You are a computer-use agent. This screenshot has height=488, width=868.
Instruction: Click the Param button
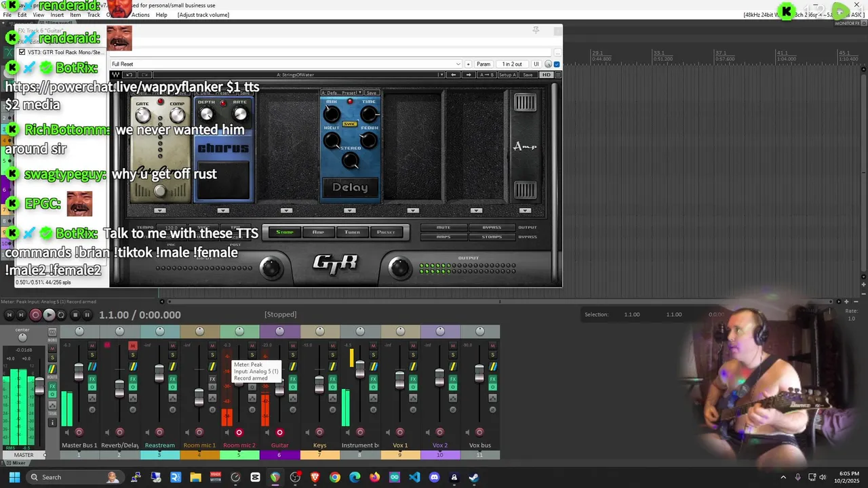[x=484, y=64]
